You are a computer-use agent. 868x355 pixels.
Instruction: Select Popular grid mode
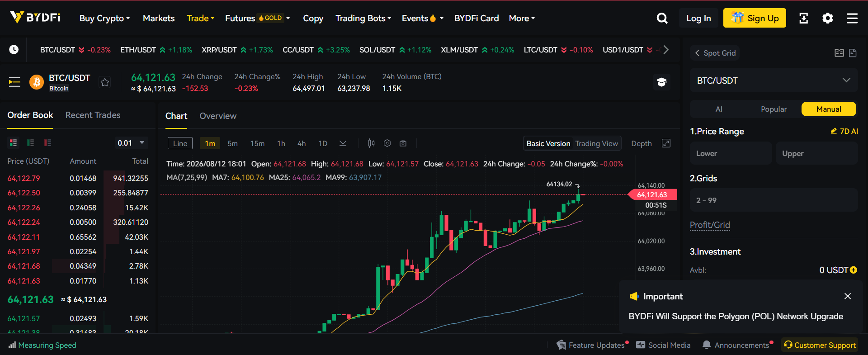[774, 109]
